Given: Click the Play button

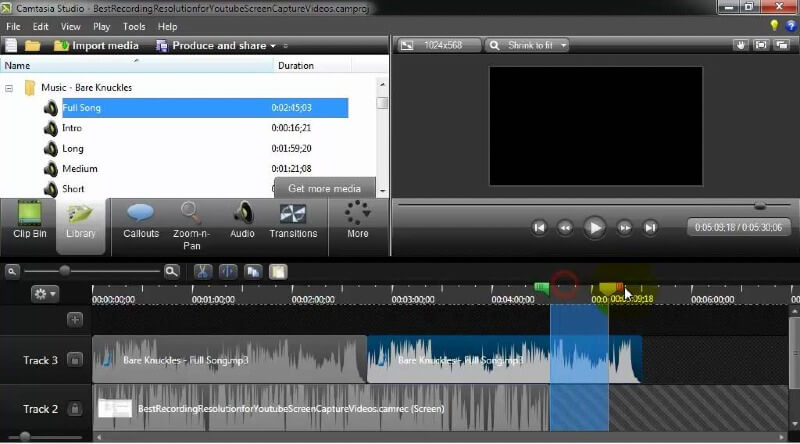Looking at the screenshot, I should 594,228.
